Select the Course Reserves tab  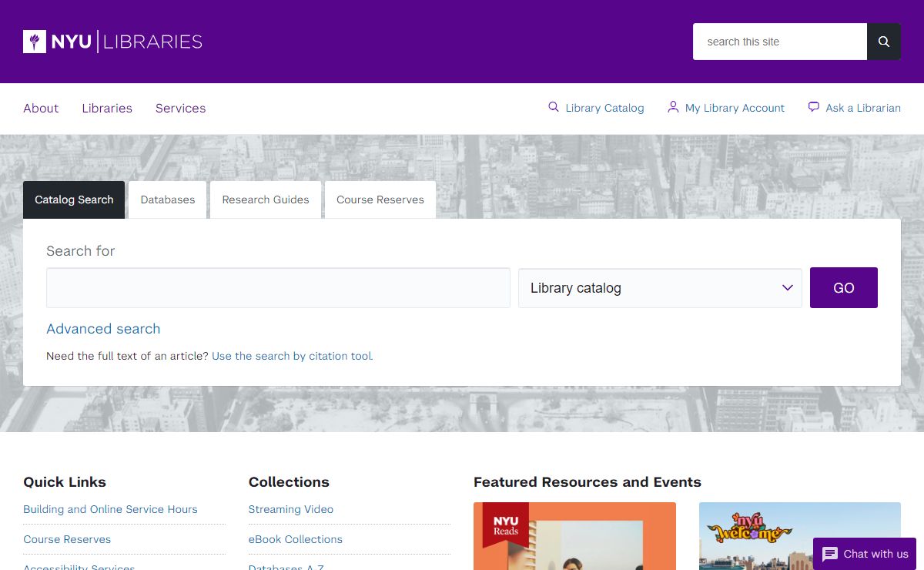point(380,199)
